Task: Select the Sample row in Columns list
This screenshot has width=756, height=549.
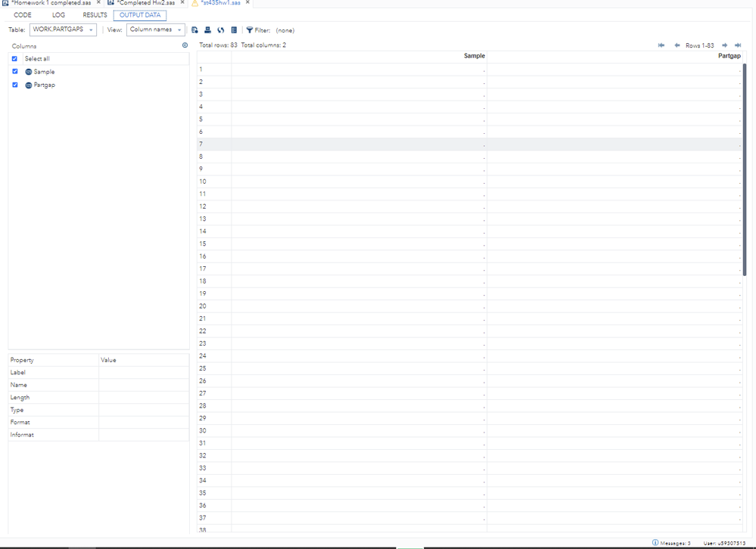Action: point(98,72)
